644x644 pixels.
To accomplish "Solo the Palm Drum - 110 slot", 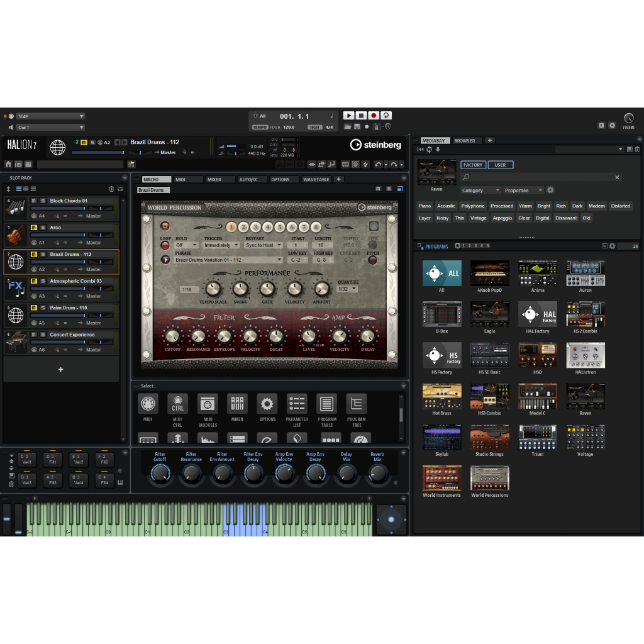I will pyautogui.click(x=43, y=308).
